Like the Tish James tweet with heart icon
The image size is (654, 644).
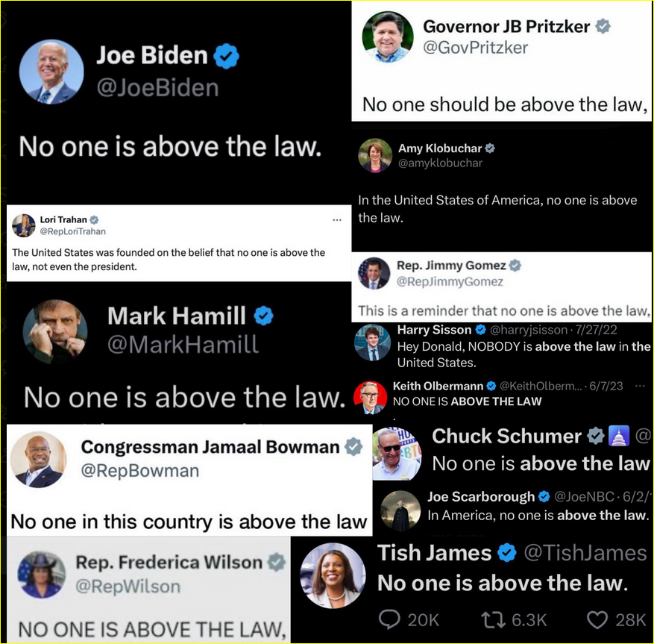(597, 620)
